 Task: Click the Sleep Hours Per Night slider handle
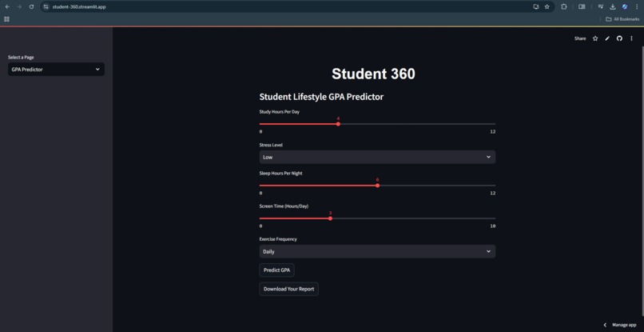point(377,186)
